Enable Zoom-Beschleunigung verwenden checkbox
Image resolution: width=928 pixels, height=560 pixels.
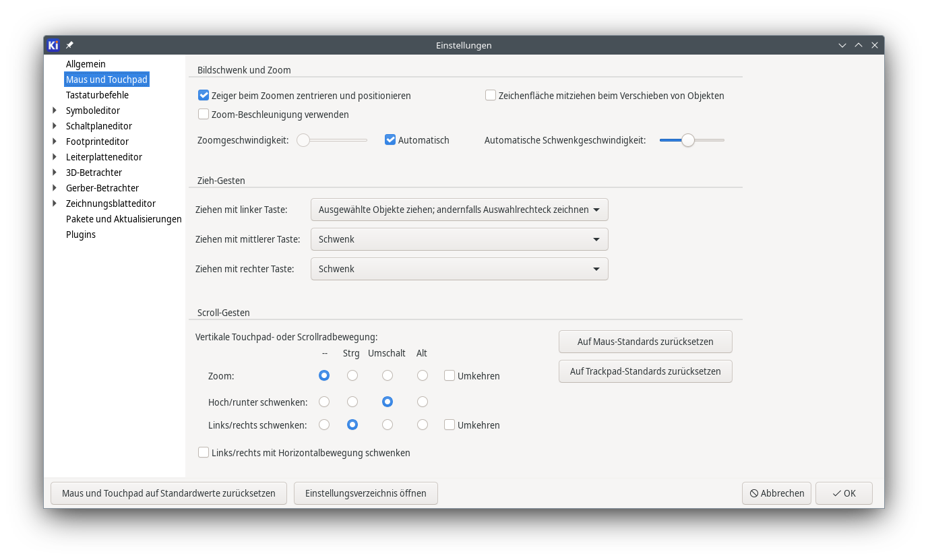(204, 115)
